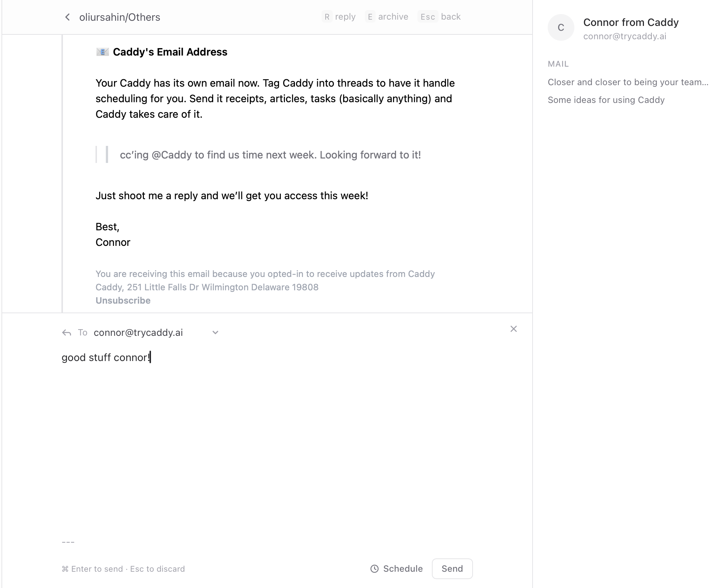Click Connor's avatar circle

[561, 27]
